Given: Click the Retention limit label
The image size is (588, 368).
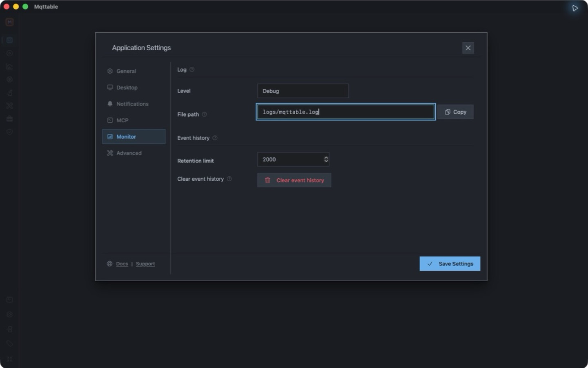Looking at the screenshot, I should click(196, 161).
